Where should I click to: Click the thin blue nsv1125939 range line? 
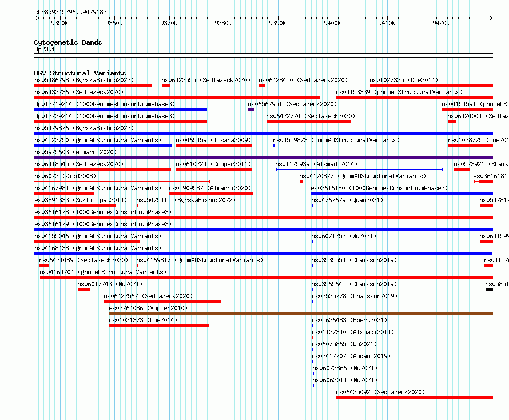pyautogui.click(x=359, y=170)
